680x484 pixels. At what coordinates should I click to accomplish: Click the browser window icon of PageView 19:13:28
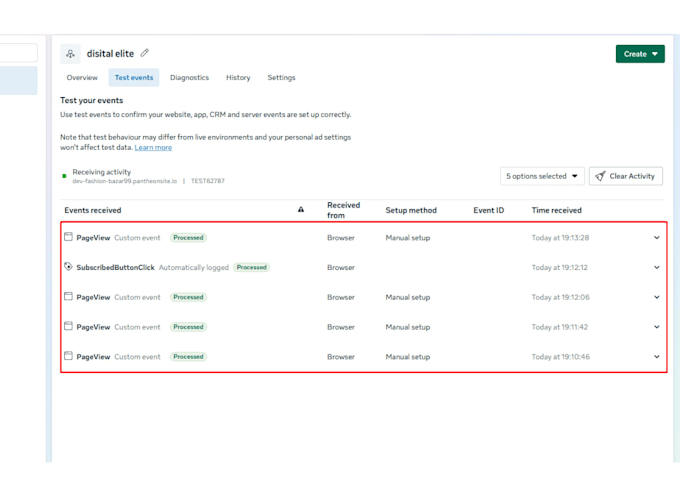pos(68,237)
